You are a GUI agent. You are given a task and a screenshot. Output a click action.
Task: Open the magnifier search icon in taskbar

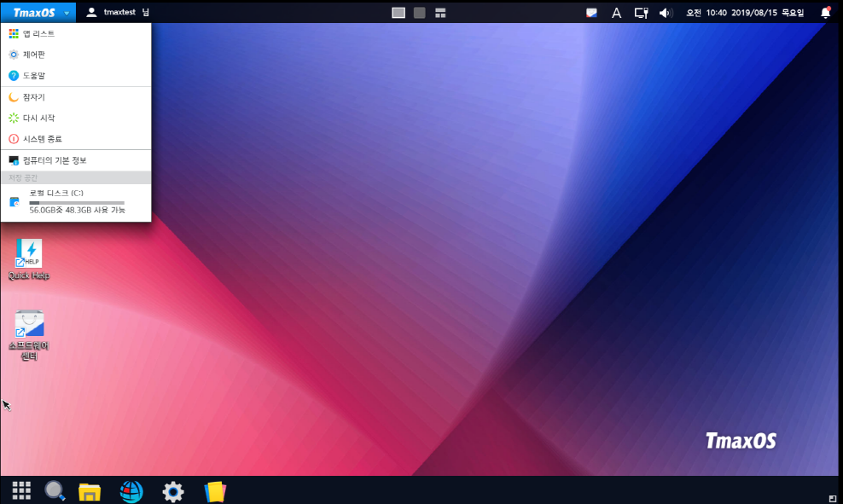(x=55, y=490)
